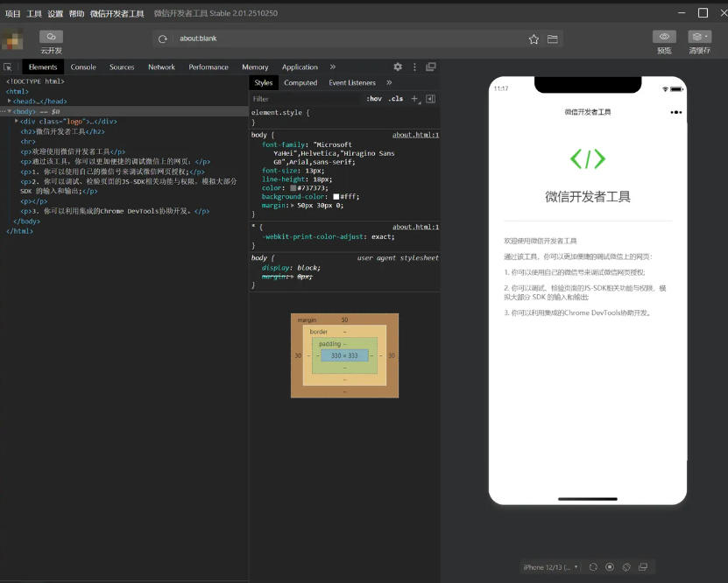Select the DOCTYPE html line
Image resolution: width=728 pixels, height=583 pixels.
coord(35,81)
